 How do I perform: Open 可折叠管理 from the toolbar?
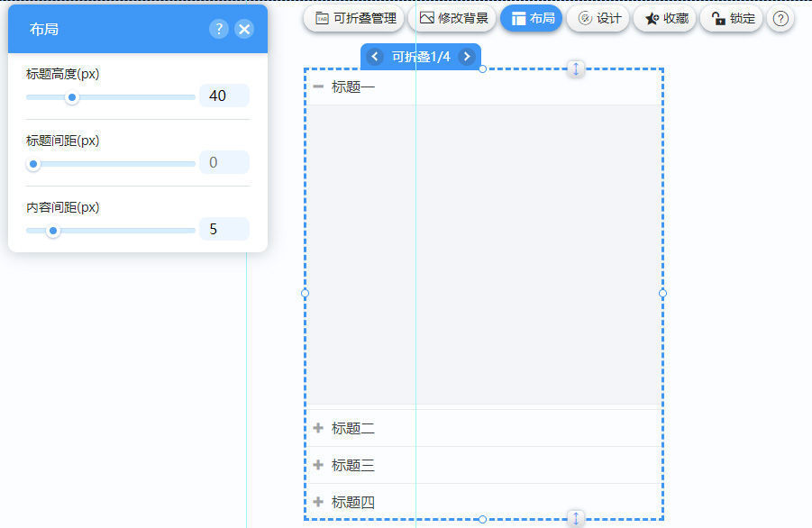[355, 18]
